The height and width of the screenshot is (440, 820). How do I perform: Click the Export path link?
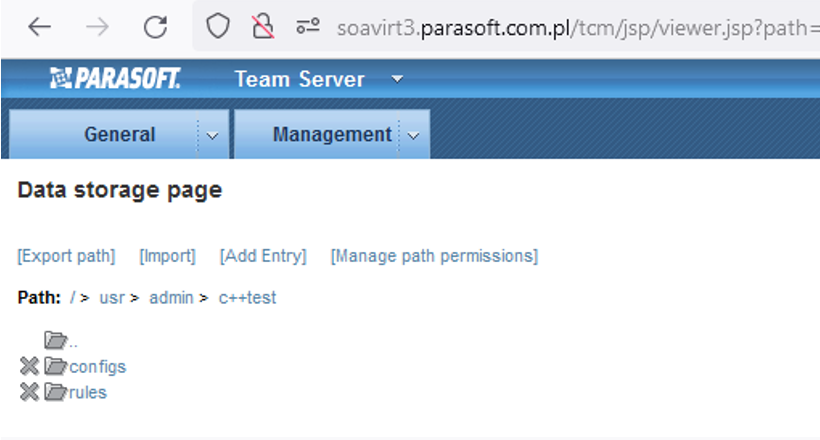[x=66, y=256]
